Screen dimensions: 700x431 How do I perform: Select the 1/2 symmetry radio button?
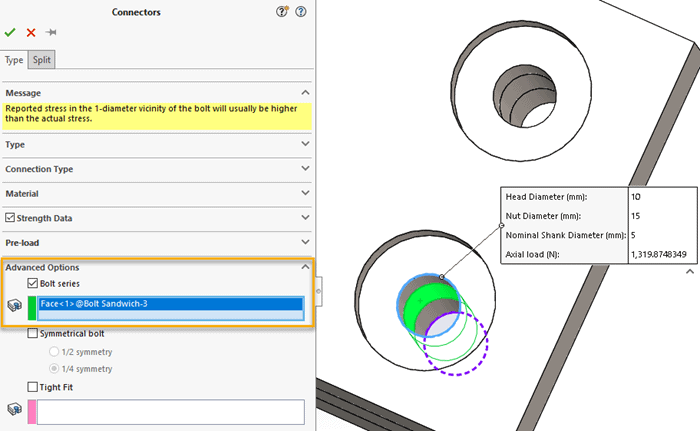[x=55, y=351]
